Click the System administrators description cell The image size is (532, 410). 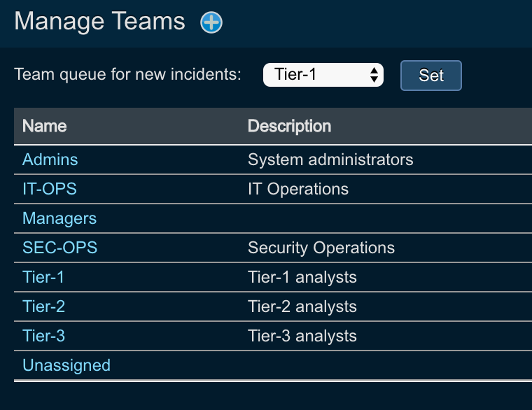coord(330,160)
